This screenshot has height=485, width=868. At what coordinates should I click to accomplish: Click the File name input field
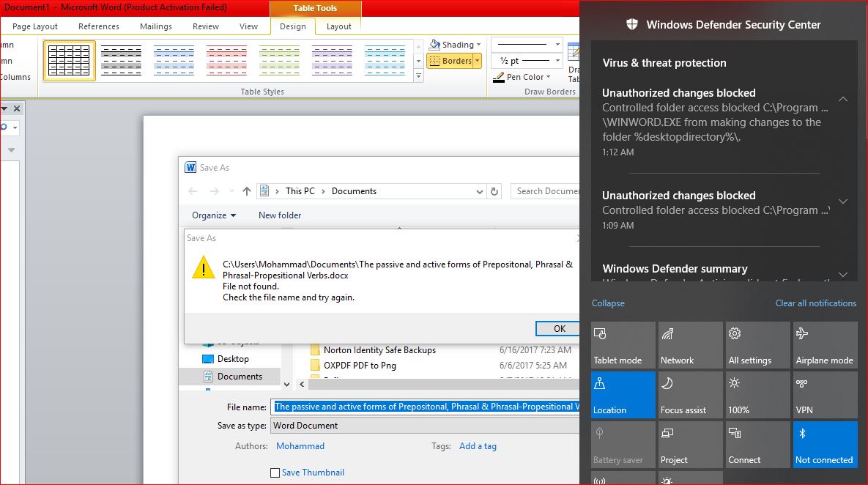click(425, 407)
